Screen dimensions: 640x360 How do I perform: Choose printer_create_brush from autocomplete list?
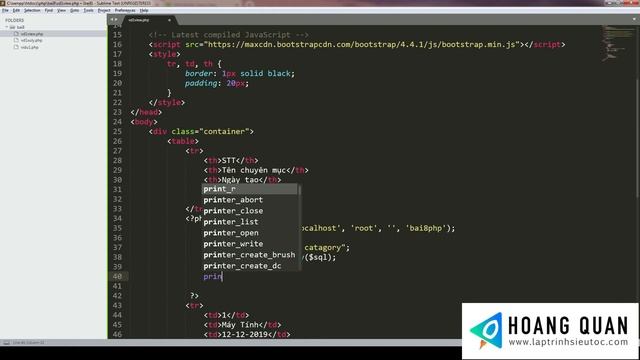click(250, 255)
